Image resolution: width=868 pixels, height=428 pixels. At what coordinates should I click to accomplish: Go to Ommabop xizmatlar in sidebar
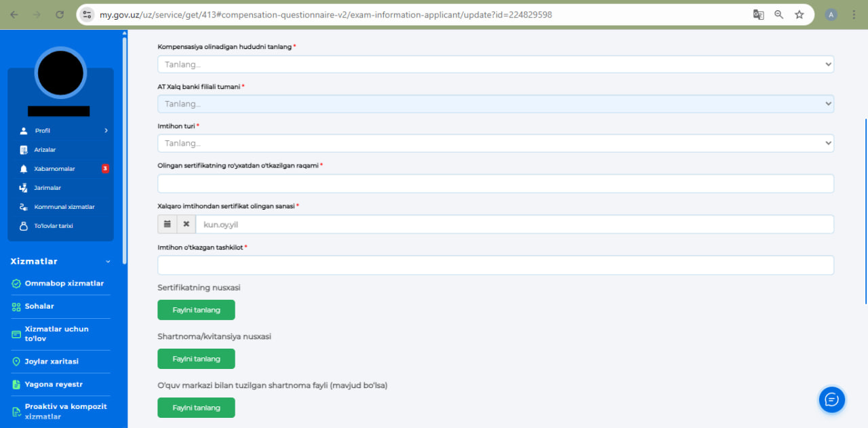[64, 284]
